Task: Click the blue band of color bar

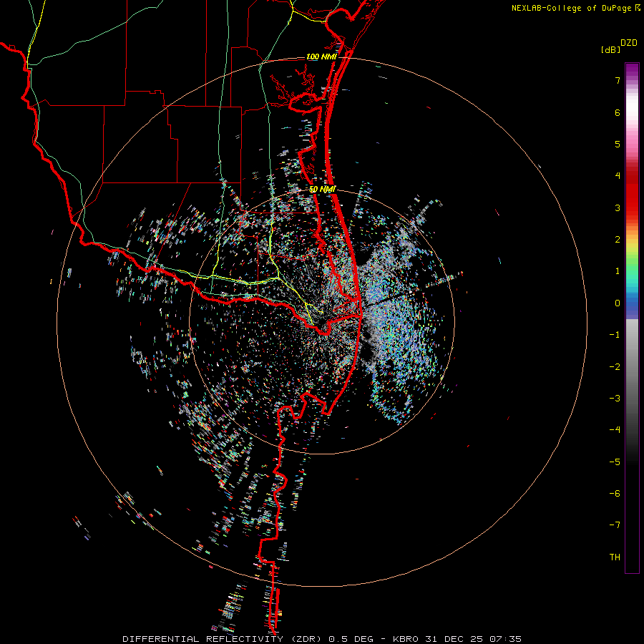Action: [x=632, y=306]
